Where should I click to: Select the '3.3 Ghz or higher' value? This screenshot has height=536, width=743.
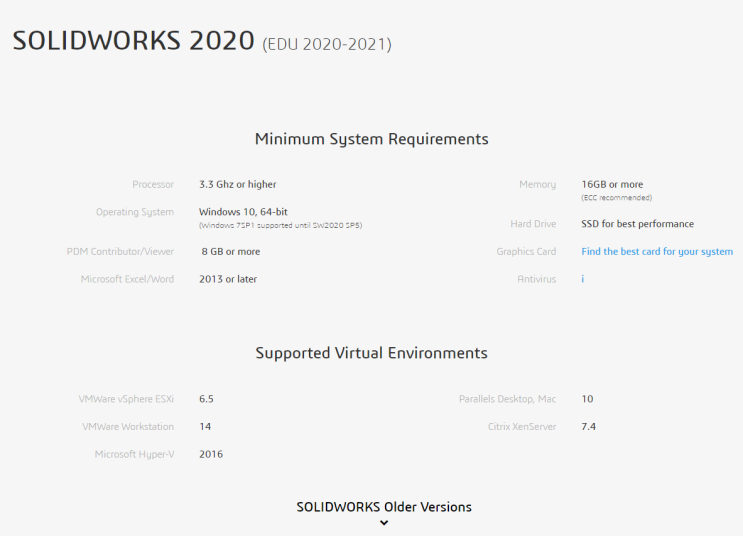click(237, 184)
